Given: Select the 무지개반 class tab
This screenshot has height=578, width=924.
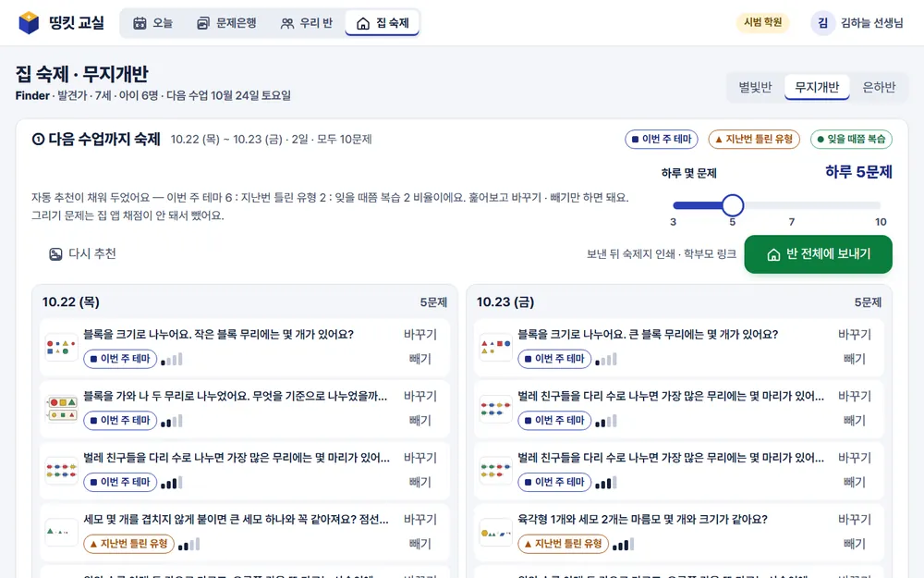Looking at the screenshot, I should (817, 87).
